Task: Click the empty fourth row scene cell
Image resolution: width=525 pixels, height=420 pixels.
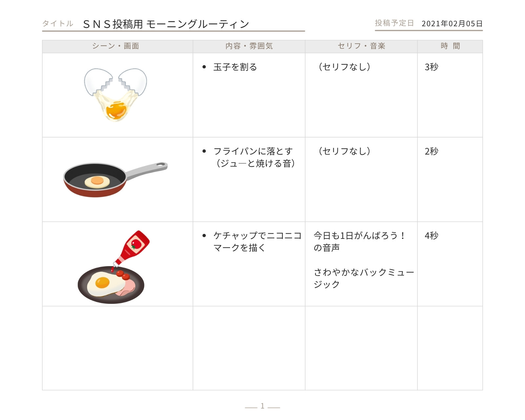Action: click(x=117, y=348)
